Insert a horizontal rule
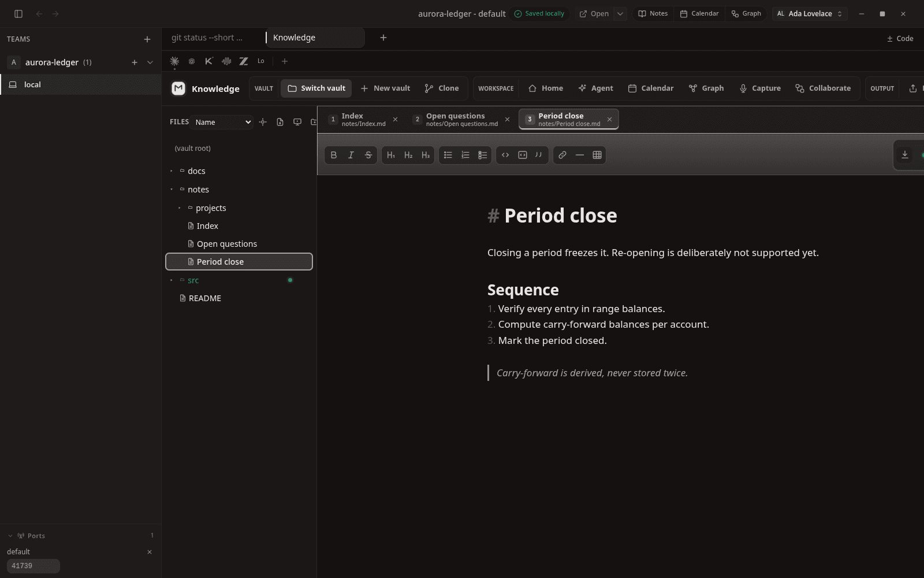Screen dimensions: 924x578 (580, 155)
